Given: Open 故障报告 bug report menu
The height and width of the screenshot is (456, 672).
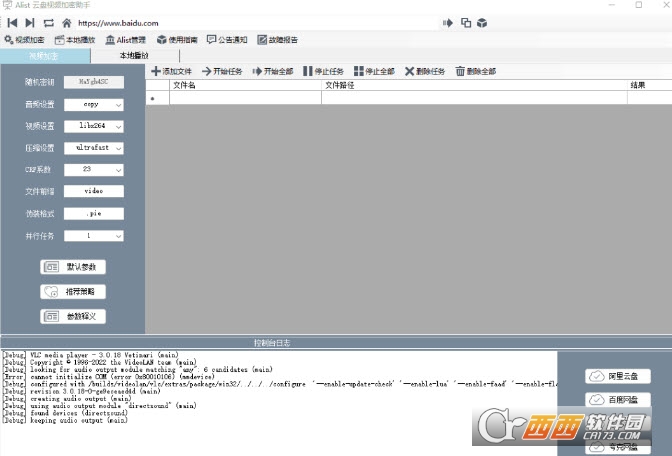Looking at the screenshot, I should [x=278, y=40].
